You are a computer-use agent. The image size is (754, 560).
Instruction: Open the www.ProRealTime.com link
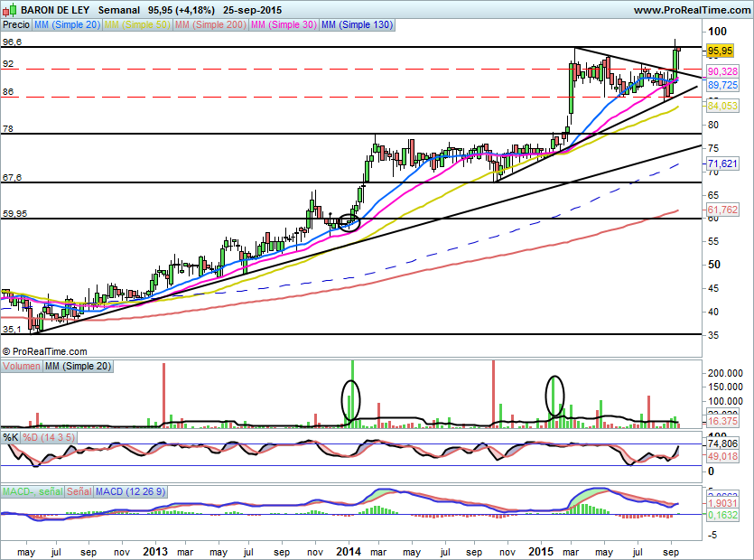[692, 10]
